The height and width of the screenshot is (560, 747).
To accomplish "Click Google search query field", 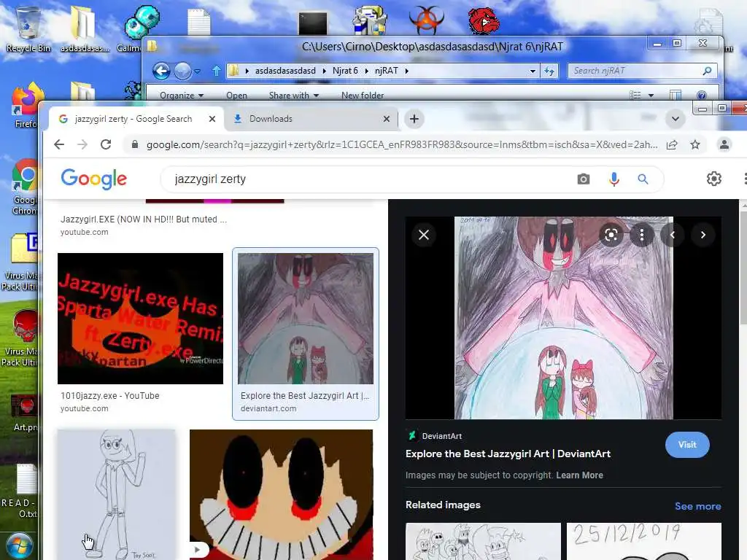I will pyautogui.click(x=371, y=179).
